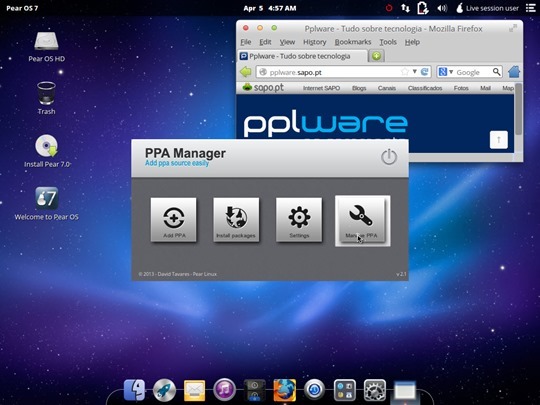Open the Firefox History menu
540x405 pixels.
click(314, 42)
